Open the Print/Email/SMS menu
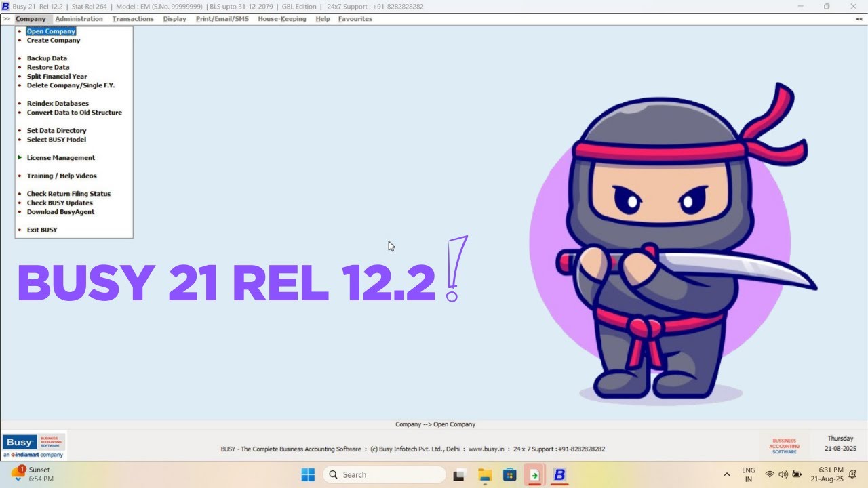Viewport: 868px width, 488px height. click(222, 19)
